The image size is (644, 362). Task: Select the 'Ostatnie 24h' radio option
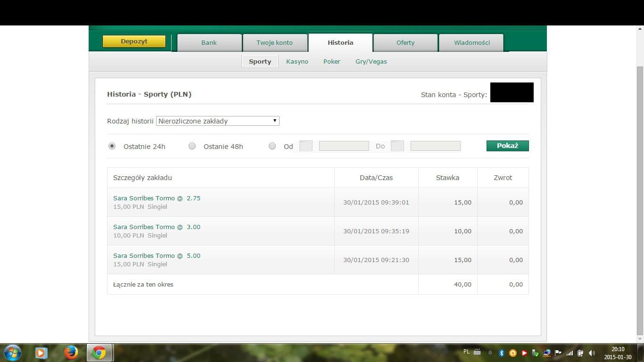[112, 146]
